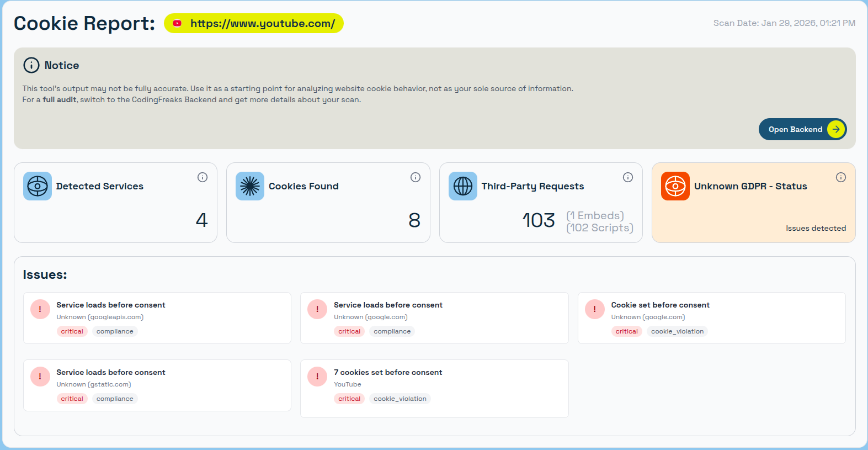Show info for Third-Party Requests card

click(628, 177)
